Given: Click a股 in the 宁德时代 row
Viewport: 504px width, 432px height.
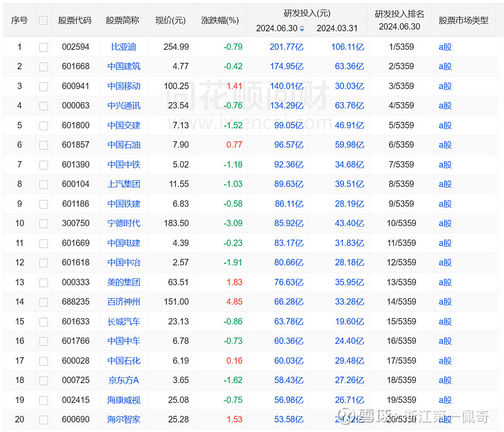Looking at the screenshot, I should [445, 223].
